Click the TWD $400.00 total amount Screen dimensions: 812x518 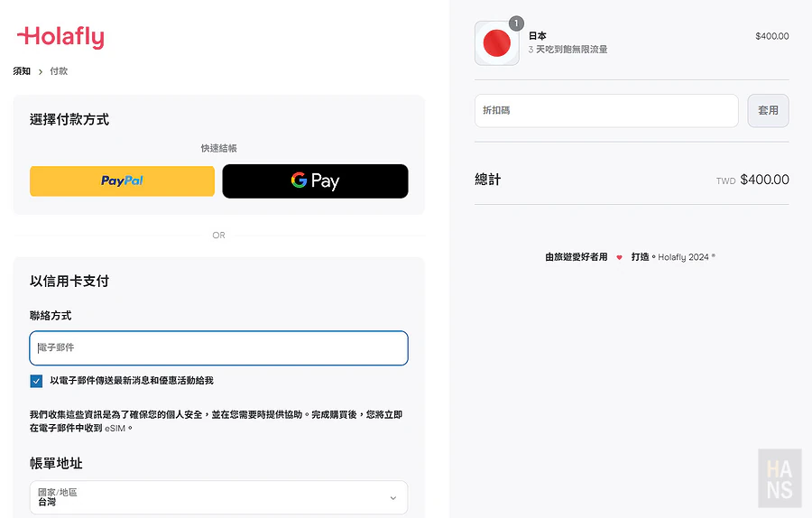752,180
